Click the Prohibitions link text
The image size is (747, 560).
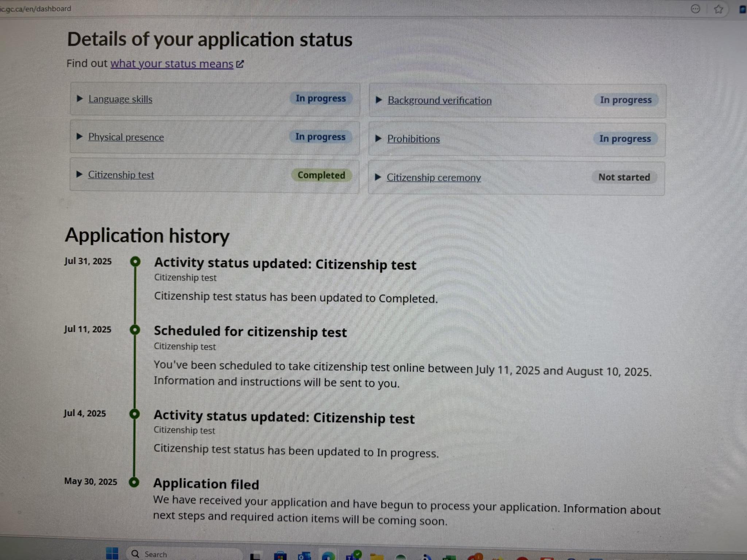coord(413,139)
